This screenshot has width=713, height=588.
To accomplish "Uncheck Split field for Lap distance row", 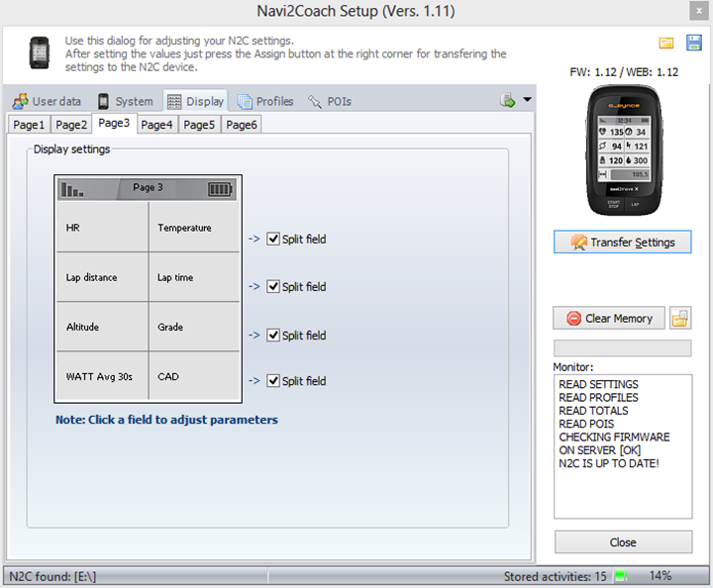I will coord(273,287).
